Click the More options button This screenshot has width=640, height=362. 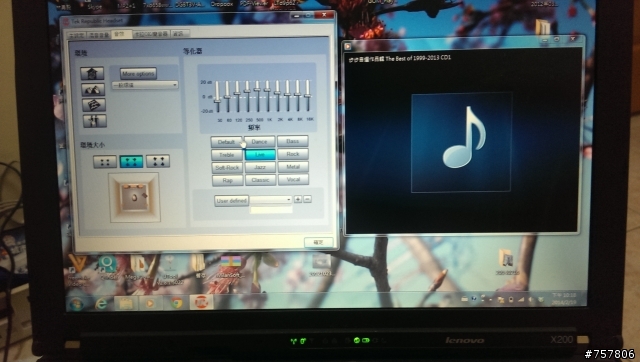(138, 73)
